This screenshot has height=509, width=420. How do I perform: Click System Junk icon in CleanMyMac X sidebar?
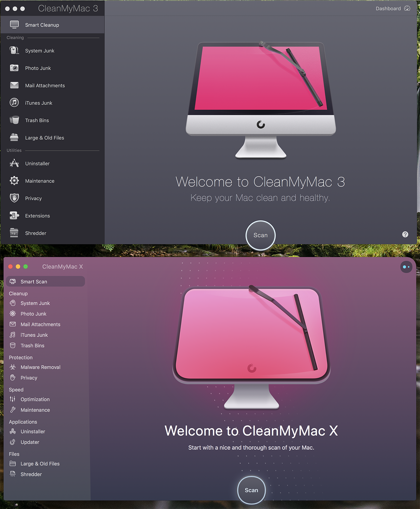(13, 303)
